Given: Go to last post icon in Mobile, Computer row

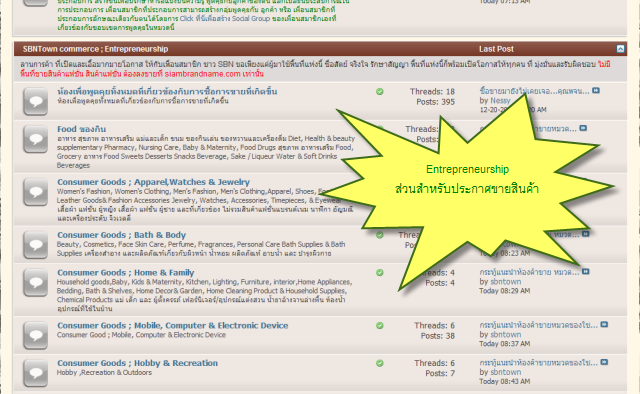Looking at the screenshot, I should pyautogui.click(x=604, y=325).
